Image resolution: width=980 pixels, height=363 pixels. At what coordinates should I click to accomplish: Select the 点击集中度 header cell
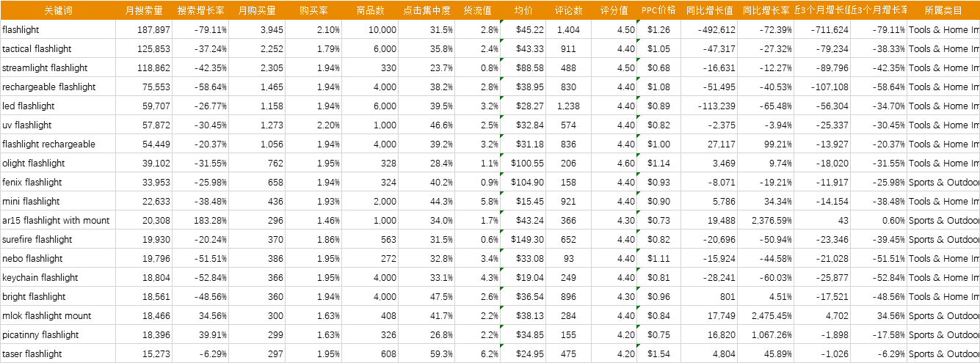427,10
